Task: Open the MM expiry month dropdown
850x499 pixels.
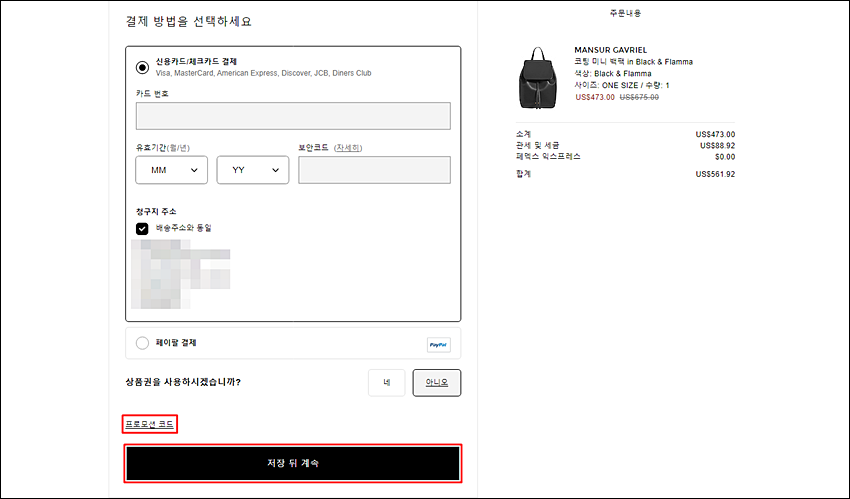Action: click(171, 170)
